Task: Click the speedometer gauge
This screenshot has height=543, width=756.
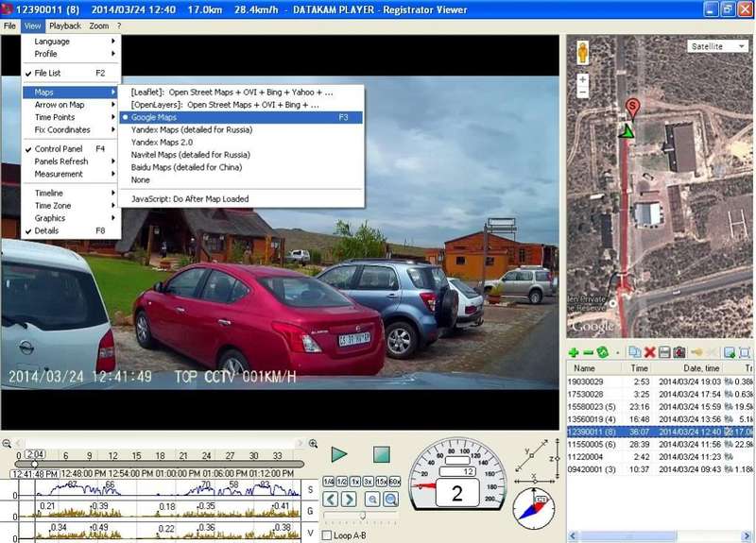Action: pos(457,474)
